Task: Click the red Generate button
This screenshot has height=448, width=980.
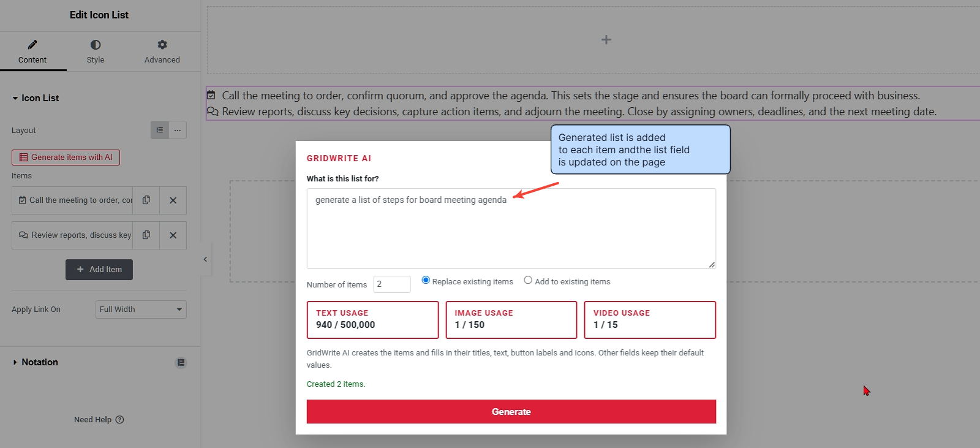Action: tap(511, 412)
